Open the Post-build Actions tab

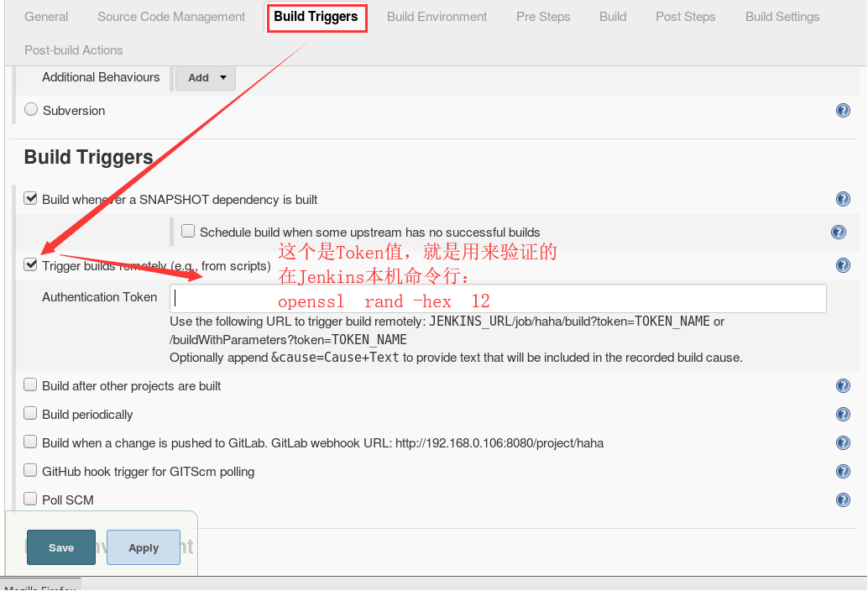click(x=74, y=50)
